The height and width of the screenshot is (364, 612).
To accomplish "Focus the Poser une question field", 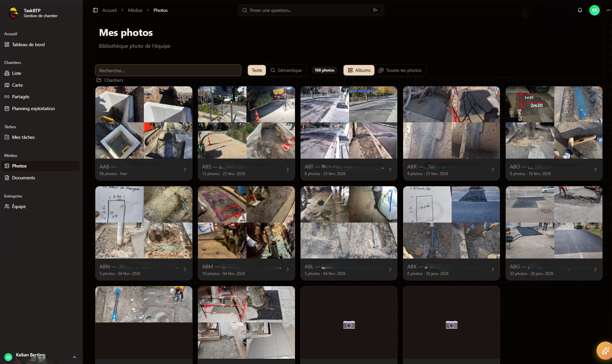I will 311,10.
